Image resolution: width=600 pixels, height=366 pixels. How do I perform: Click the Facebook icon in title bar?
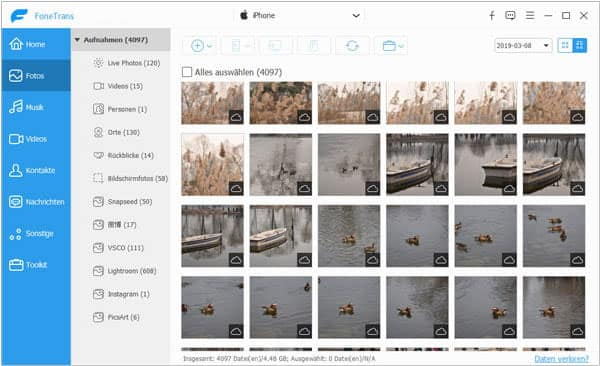click(492, 15)
